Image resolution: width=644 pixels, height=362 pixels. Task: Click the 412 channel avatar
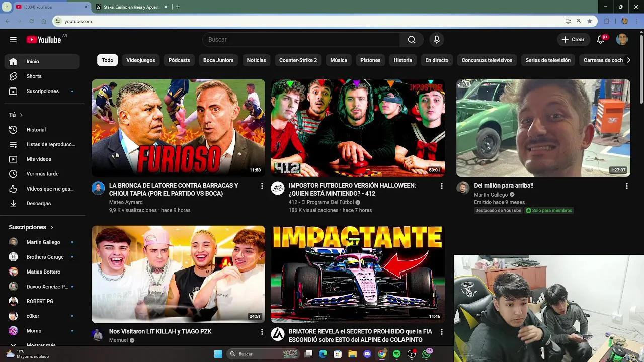pyautogui.click(x=278, y=189)
